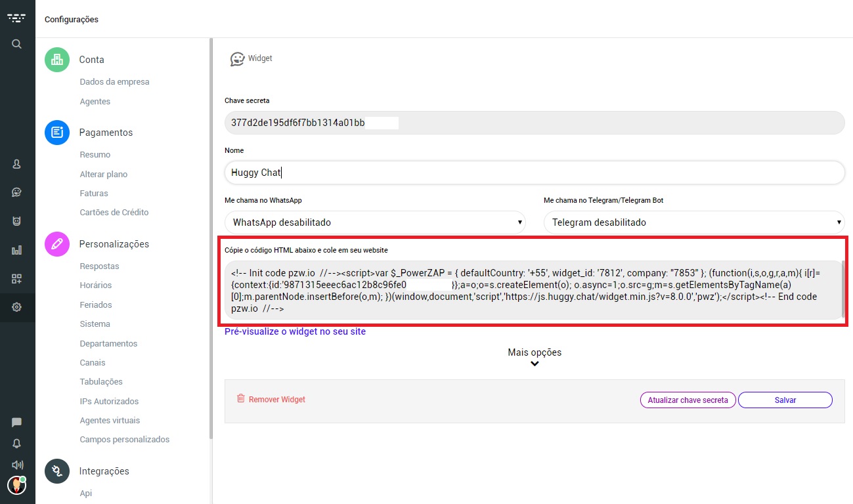Click the dark Integrações plug icon
The height and width of the screenshot is (504, 853).
pos(57,471)
